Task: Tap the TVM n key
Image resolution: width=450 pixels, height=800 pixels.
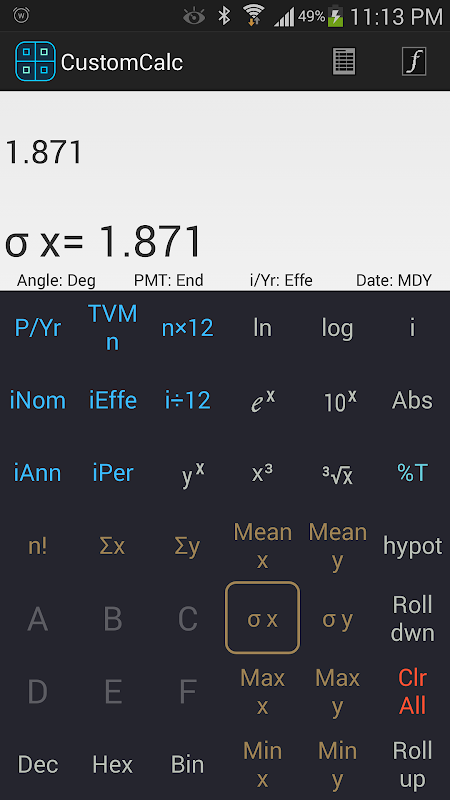Action: click(113, 328)
